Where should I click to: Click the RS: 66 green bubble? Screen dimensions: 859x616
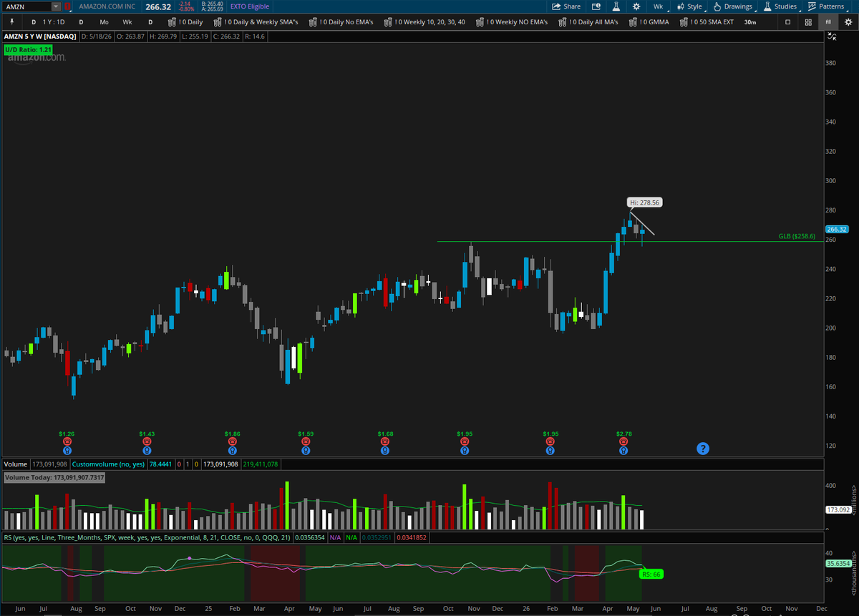coord(651,574)
